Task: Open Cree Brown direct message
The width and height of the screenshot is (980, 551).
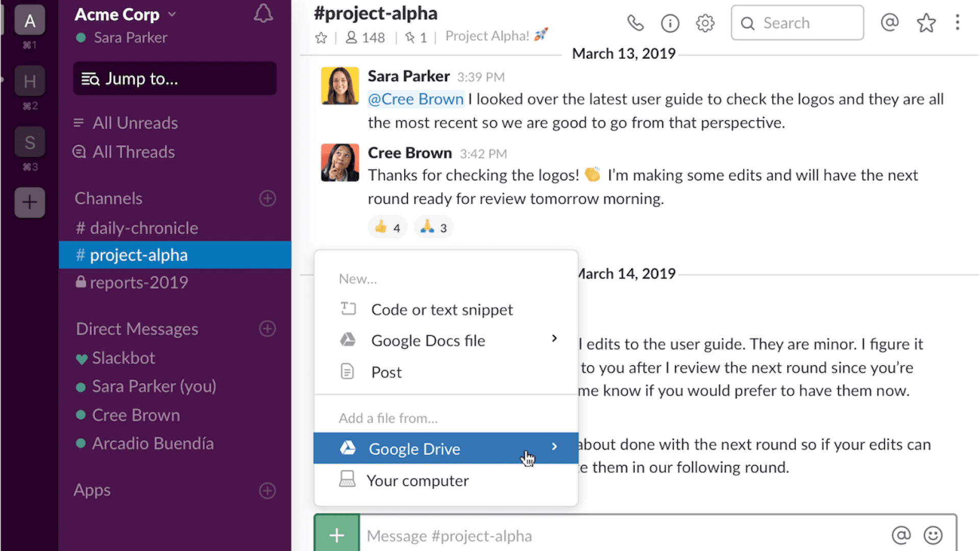Action: click(128, 415)
